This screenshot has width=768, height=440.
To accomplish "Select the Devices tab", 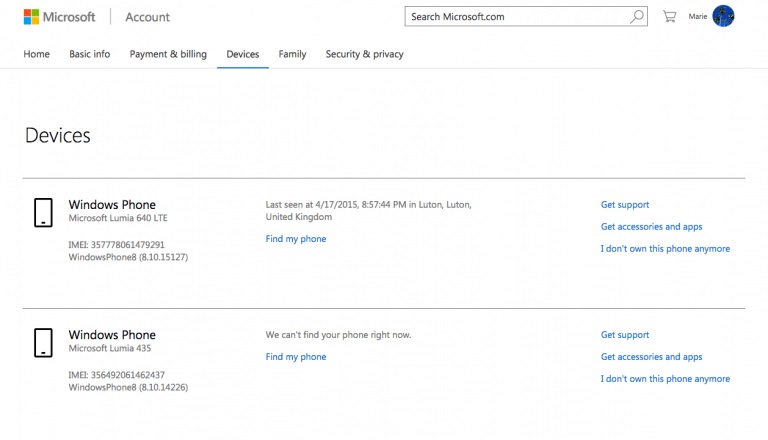I will 243,54.
